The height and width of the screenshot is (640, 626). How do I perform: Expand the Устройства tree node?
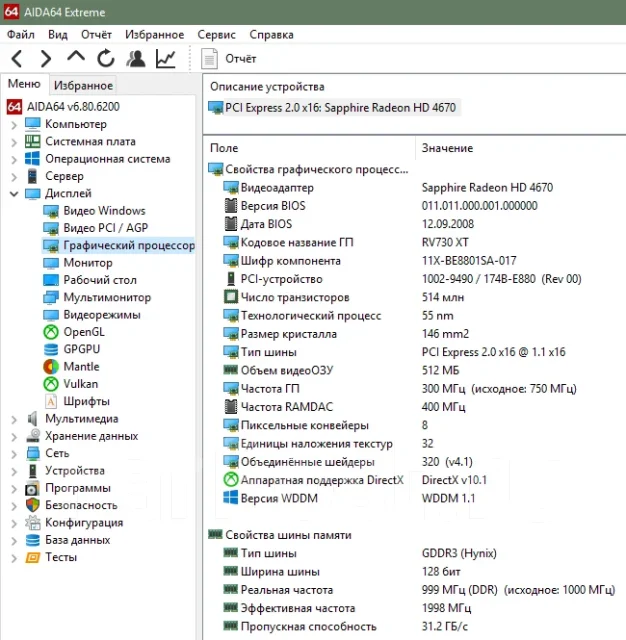14,471
